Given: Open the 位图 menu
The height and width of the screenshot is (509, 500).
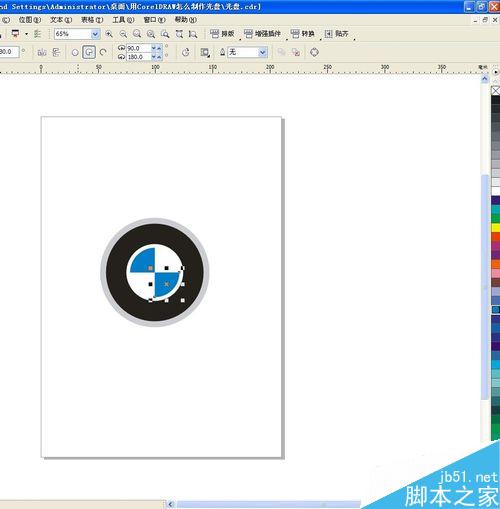Looking at the screenshot, I should tap(29, 20).
